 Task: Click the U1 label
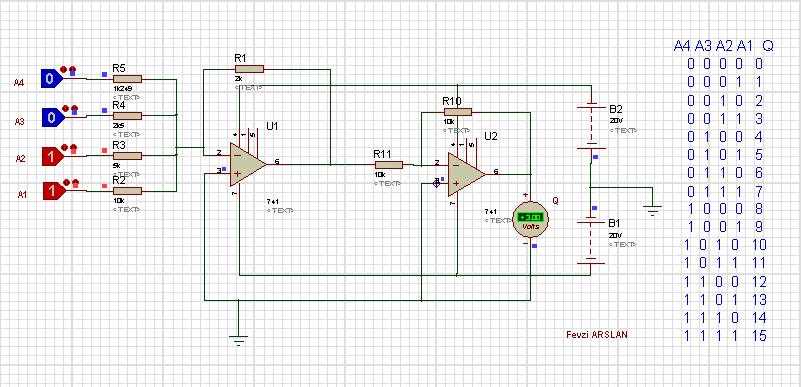tap(272, 127)
